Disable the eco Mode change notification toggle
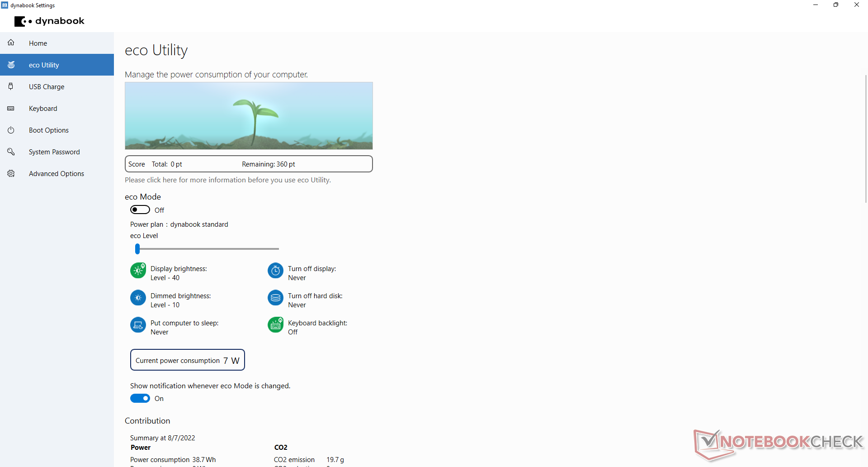This screenshot has height=467, width=868. pos(140,398)
